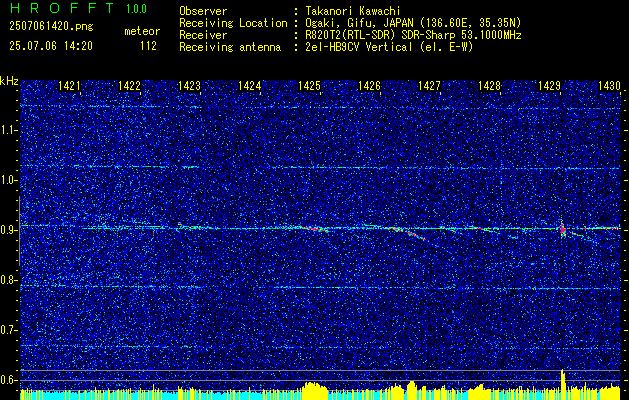This screenshot has height=400, width=629.
Task: Click the kHz axis unit label
Action: 9,81
